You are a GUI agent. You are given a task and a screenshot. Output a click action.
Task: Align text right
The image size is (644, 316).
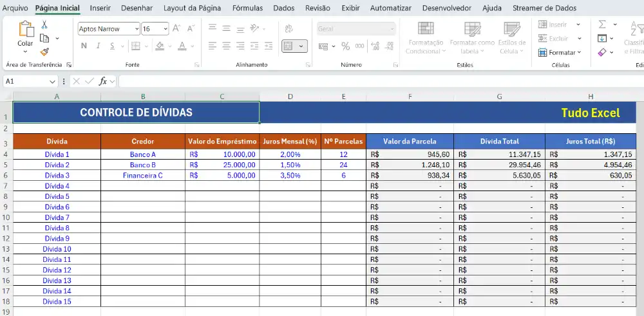coord(240,46)
